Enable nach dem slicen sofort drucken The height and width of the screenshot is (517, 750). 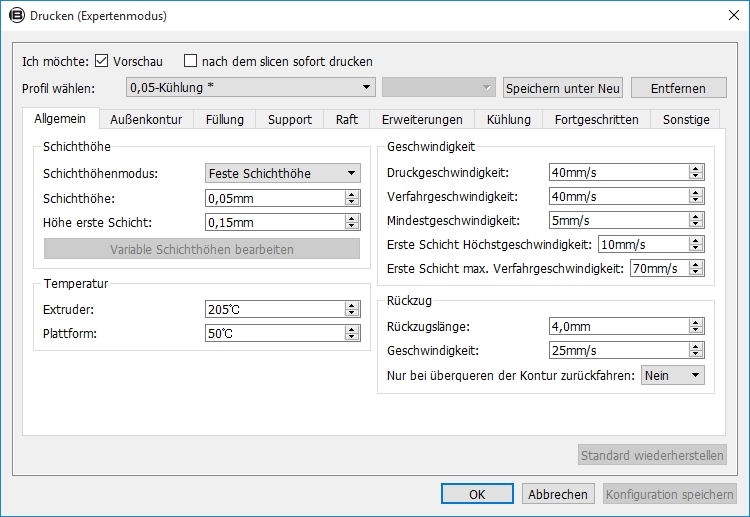click(190, 61)
